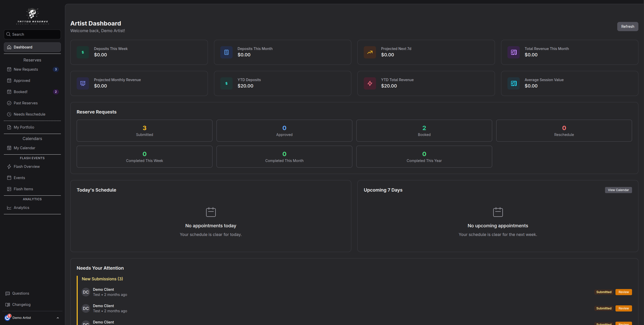Click the Changelog book icon
Viewport: 644px width, 325px height.
pyautogui.click(x=7, y=304)
